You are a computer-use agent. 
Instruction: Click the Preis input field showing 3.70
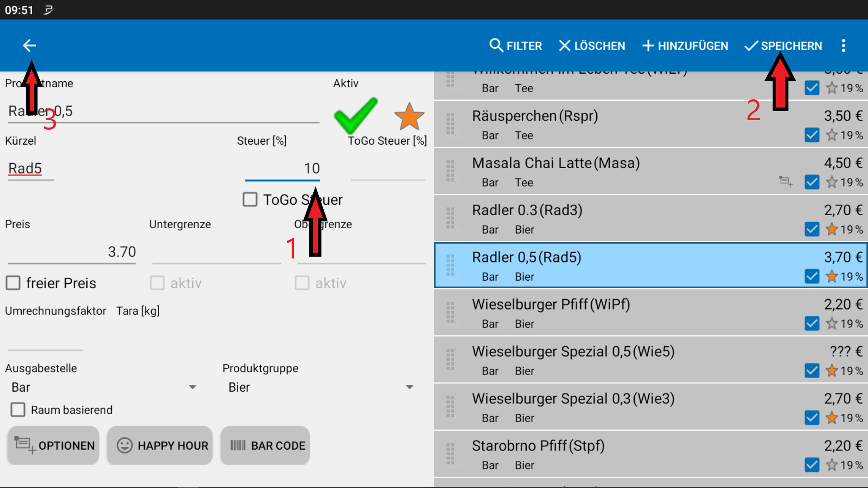(x=72, y=252)
